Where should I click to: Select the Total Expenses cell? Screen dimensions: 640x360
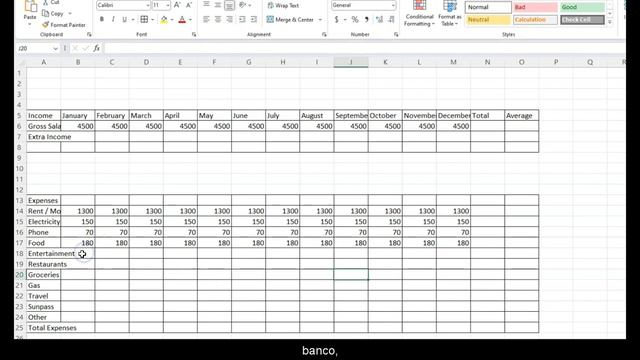[44, 328]
